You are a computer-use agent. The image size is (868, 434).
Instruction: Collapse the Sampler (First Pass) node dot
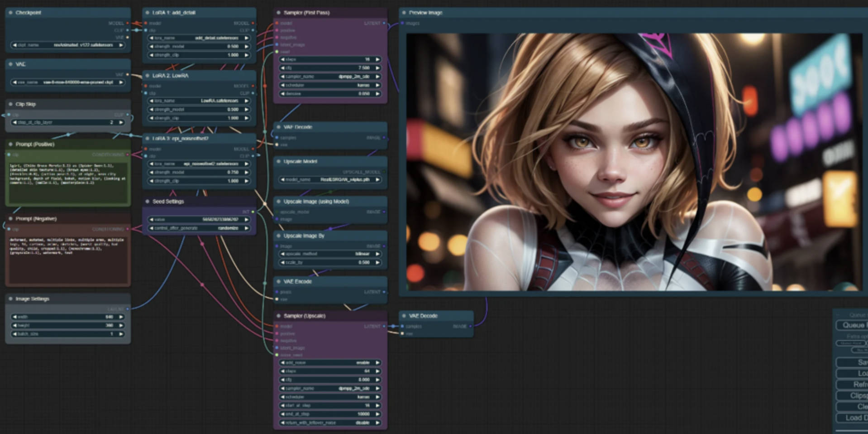[278, 13]
